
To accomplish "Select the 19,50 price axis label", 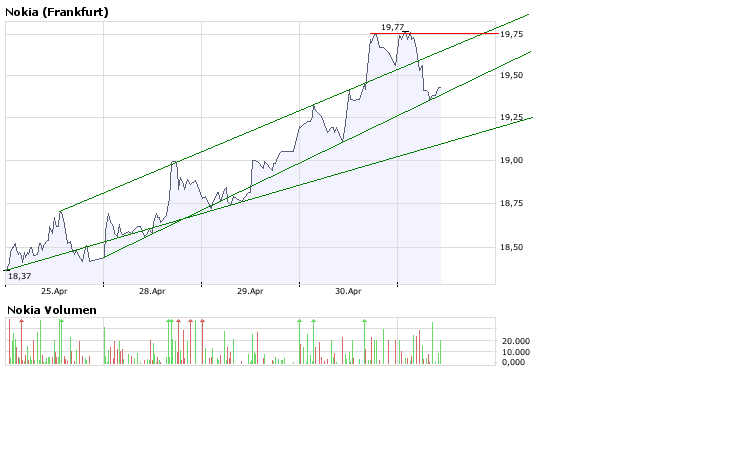I will click(512, 75).
